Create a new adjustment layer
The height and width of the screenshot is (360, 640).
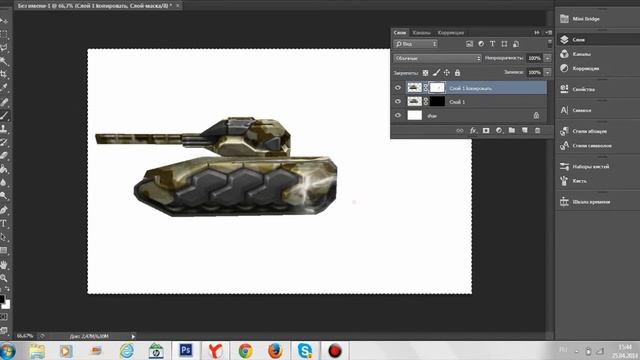point(499,131)
